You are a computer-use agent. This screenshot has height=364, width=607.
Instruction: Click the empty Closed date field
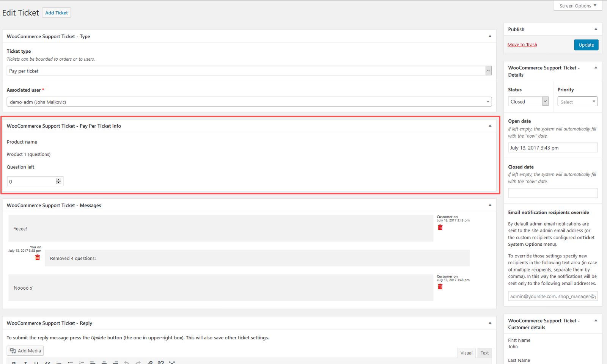[x=553, y=193]
